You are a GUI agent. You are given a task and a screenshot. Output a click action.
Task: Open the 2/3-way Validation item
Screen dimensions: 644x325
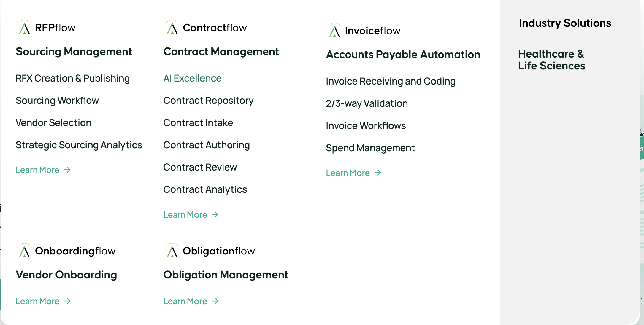click(x=367, y=103)
